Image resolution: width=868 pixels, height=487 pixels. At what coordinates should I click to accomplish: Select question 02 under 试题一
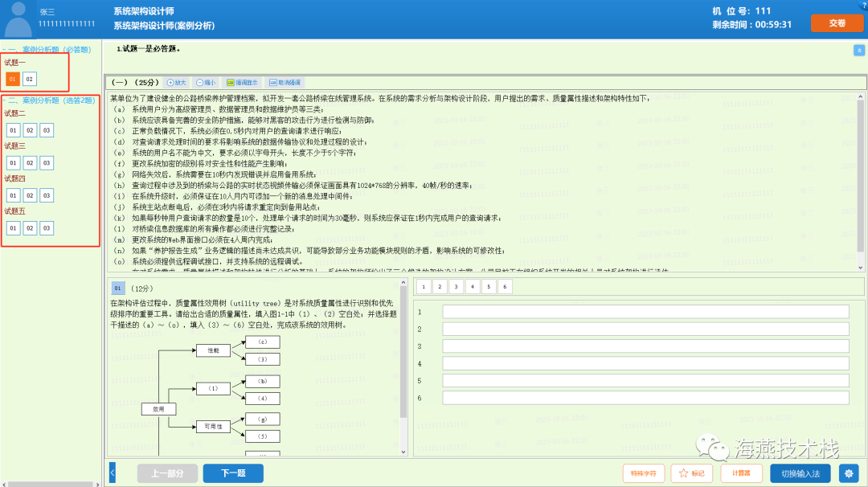(x=30, y=79)
